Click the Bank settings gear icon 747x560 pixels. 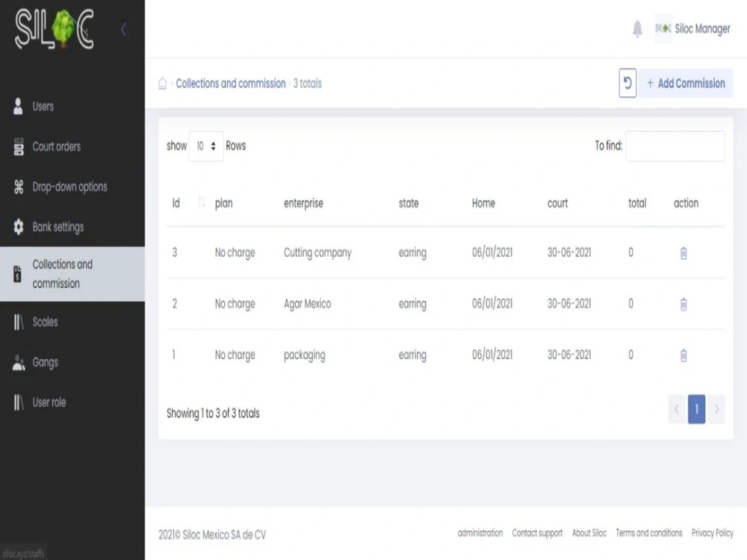pyautogui.click(x=19, y=227)
